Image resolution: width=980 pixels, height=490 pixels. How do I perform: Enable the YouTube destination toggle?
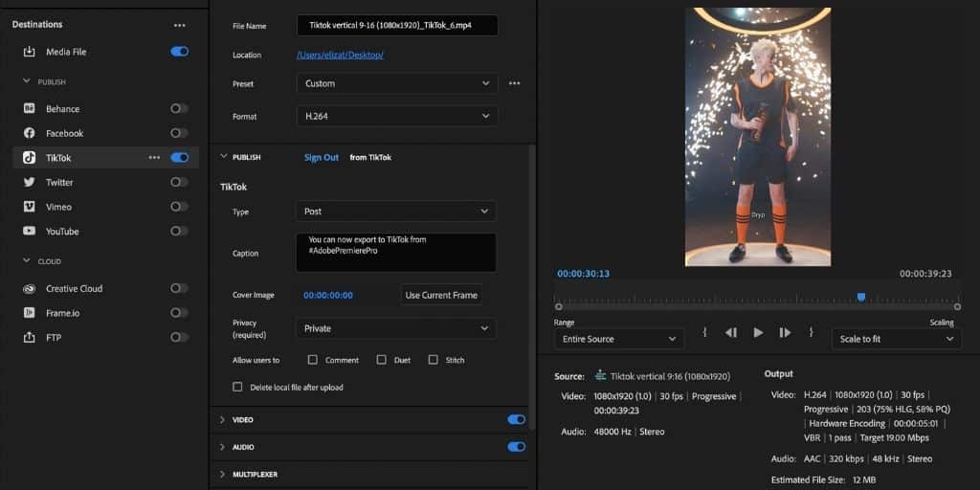(179, 232)
